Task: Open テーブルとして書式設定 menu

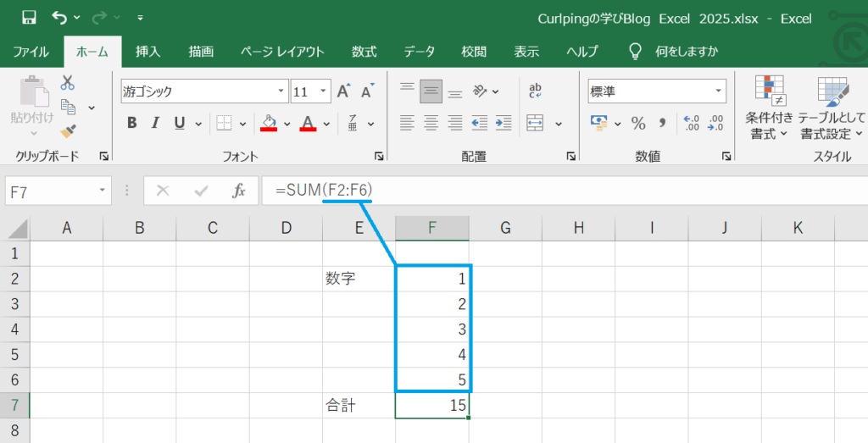Action: point(832,108)
